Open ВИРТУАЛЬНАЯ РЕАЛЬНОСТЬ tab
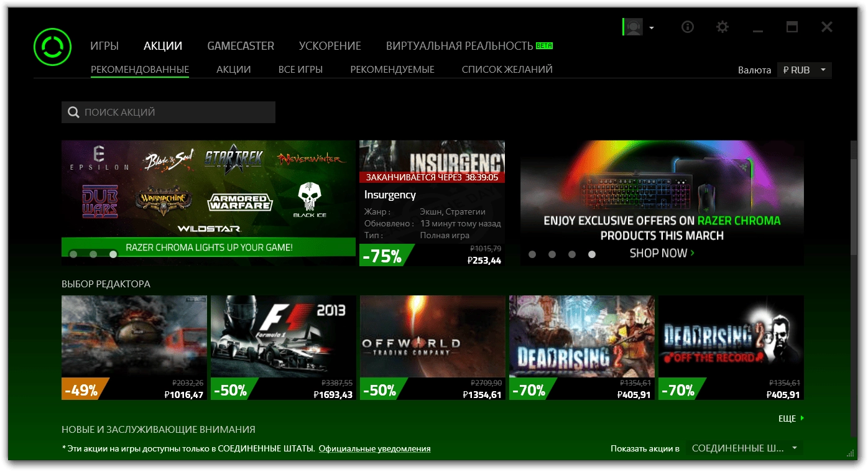 pyautogui.click(x=460, y=46)
